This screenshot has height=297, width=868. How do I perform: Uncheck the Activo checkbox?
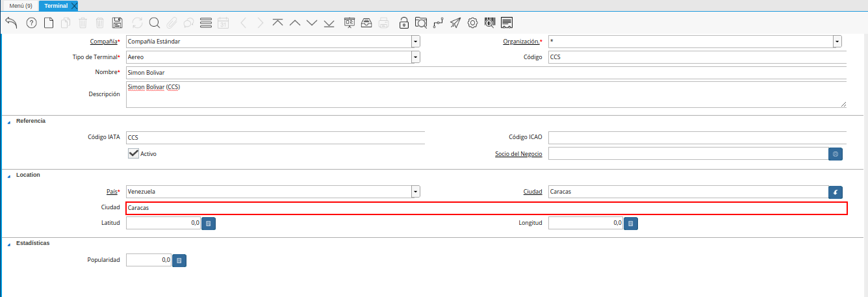[x=134, y=153]
